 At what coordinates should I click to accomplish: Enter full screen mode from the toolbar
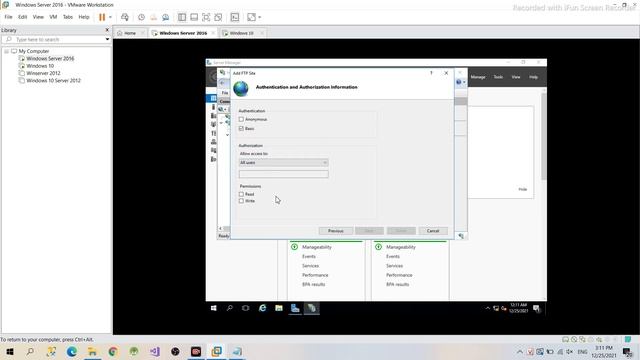click(x=206, y=17)
